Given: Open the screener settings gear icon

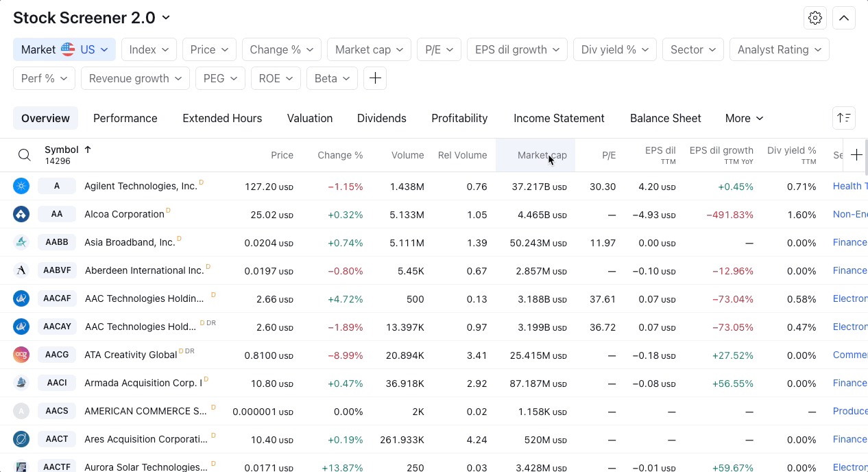Looking at the screenshot, I should click(x=815, y=19).
